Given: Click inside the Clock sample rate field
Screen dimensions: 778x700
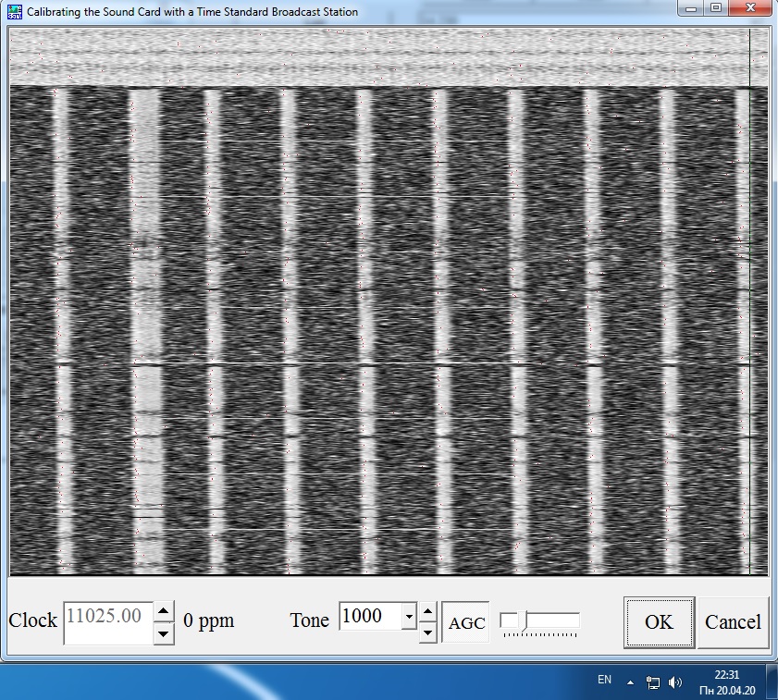Looking at the screenshot, I should [x=105, y=620].
